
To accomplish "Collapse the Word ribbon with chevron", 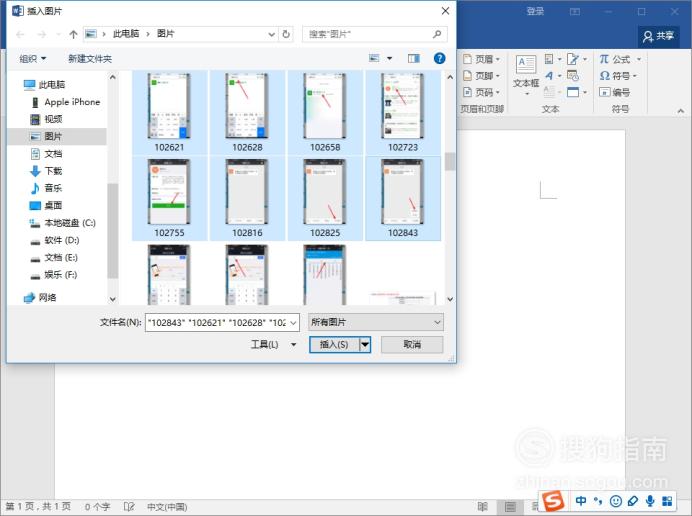I will coord(681,110).
